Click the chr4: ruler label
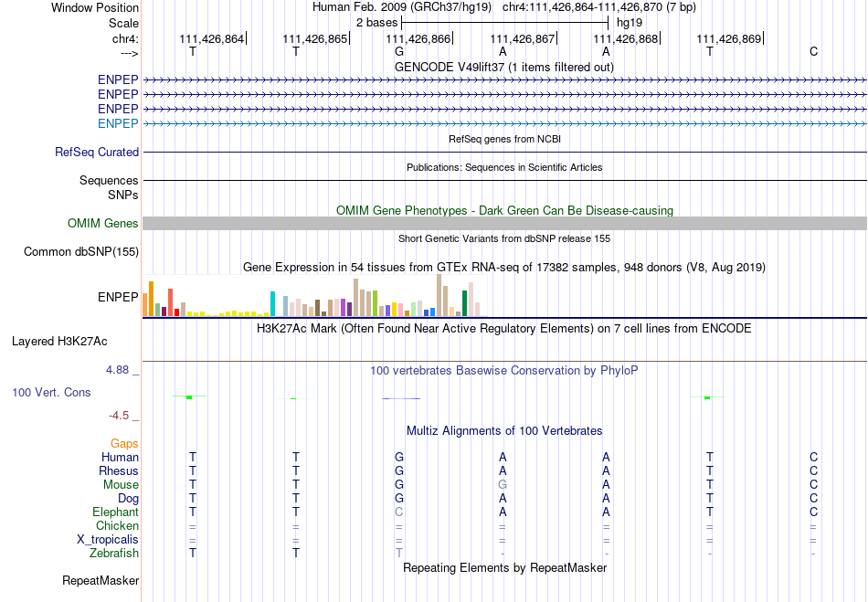This screenshot has height=602, width=868. [125, 38]
